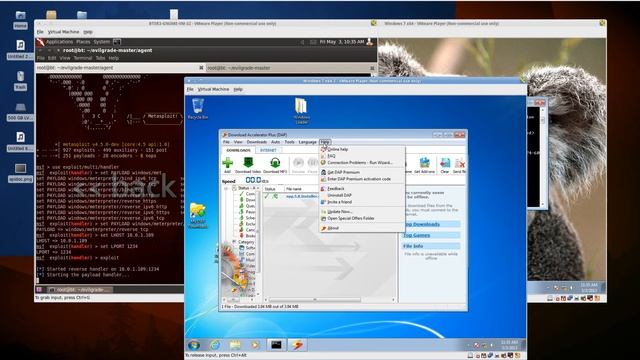Open the Untitled 2 music file icon
This screenshot has width=640, height=360.
point(20,50)
